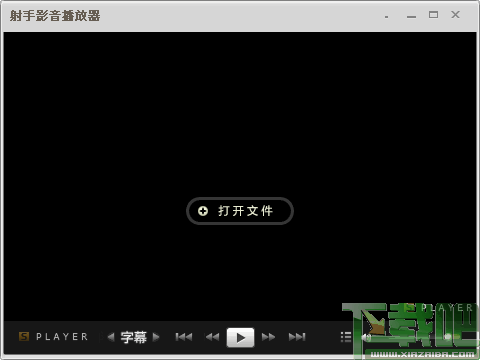Screen dimensions: 480x360
Task: Click the PLAYER text in control bar
Action: [62, 337]
